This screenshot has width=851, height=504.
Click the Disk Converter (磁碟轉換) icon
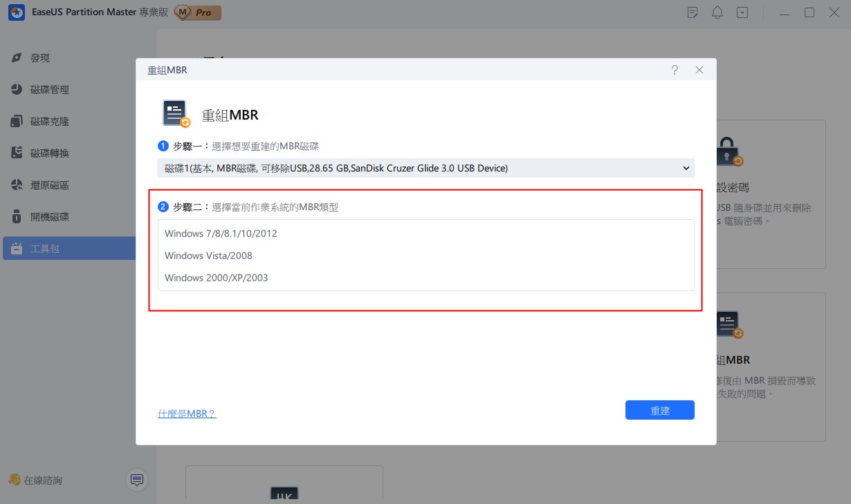[x=17, y=153]
